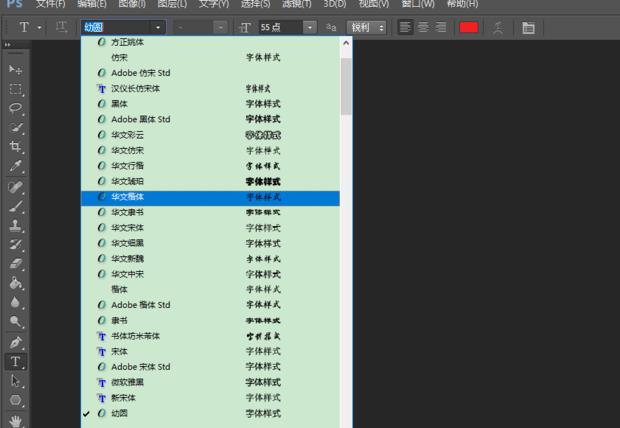The image size is (620, 428).
Task: Choose the Adobe 仿宋 Std font
Action: point(210,73)
